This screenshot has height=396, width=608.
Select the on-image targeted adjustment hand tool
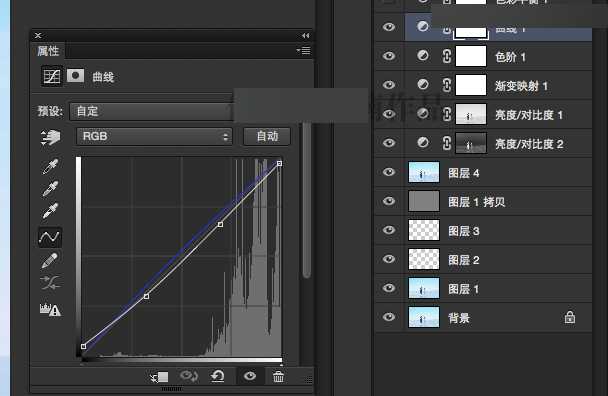point(50,137)
